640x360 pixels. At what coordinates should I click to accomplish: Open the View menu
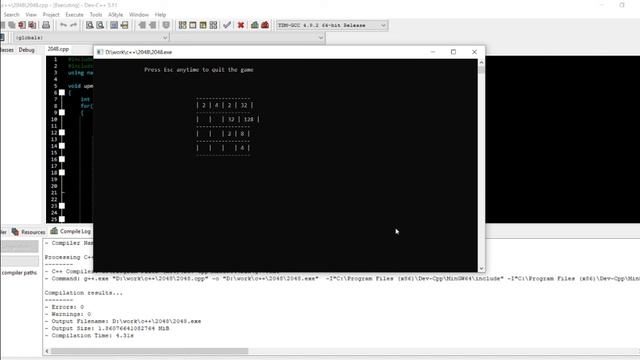click(31, 15)
